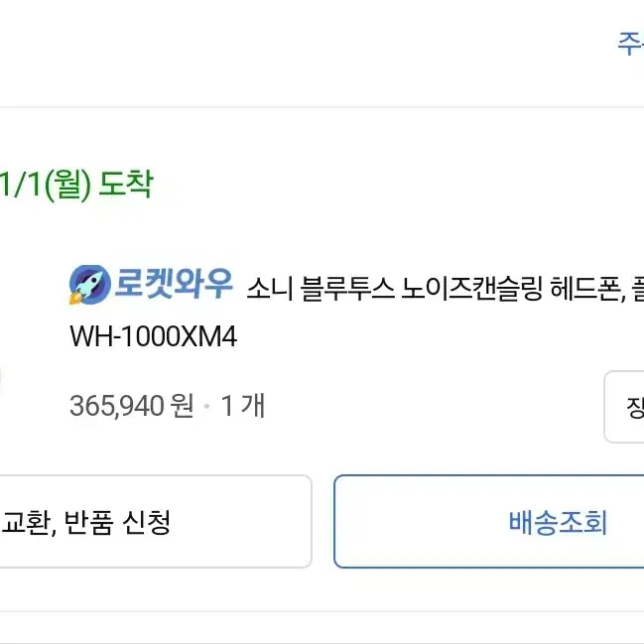644x644 pixels.
Task: Click the green 도착 word in the status
Action: pyautogui.click(x=126, y=184)
